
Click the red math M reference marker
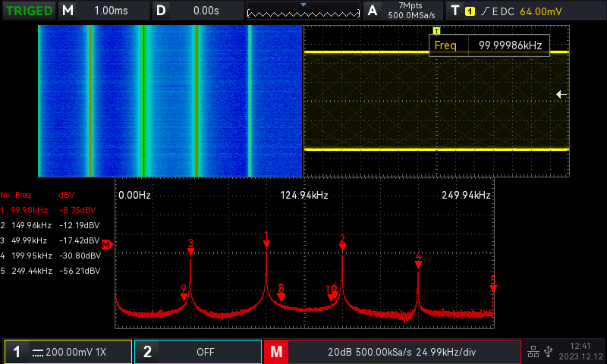click(x=106, y=244)
